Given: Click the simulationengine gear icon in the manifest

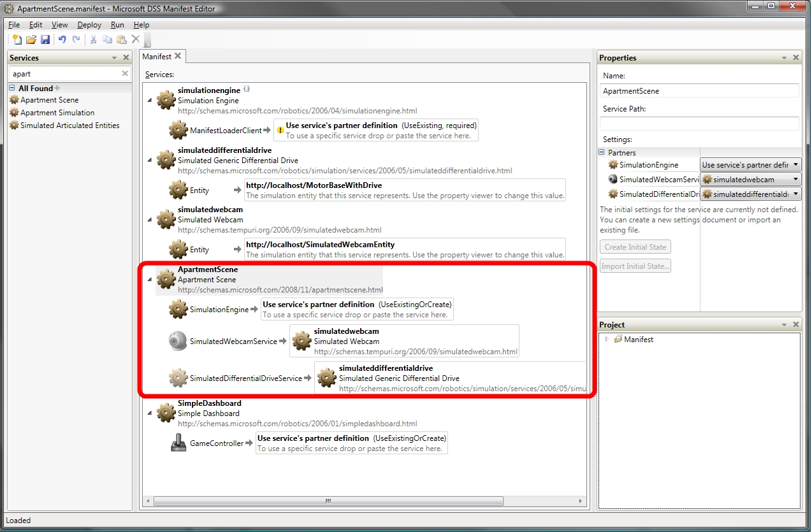Looking at the screenshot, I should [166, 100].
